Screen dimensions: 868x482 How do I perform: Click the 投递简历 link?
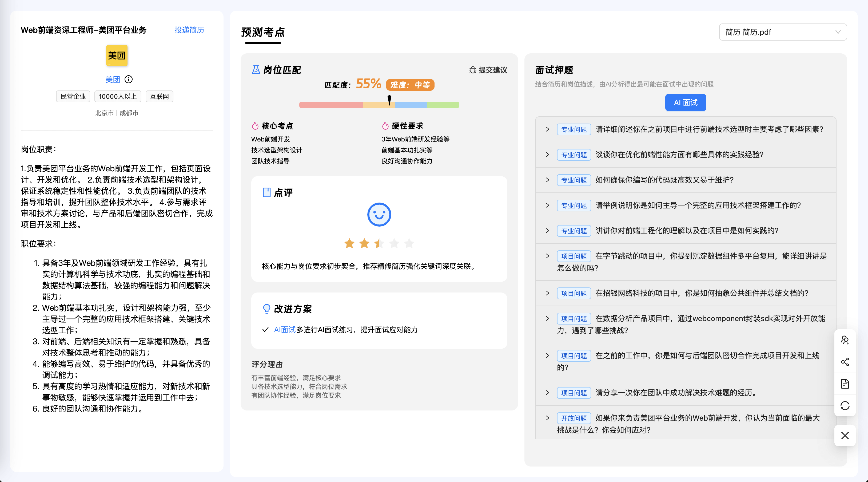point(189,30)
